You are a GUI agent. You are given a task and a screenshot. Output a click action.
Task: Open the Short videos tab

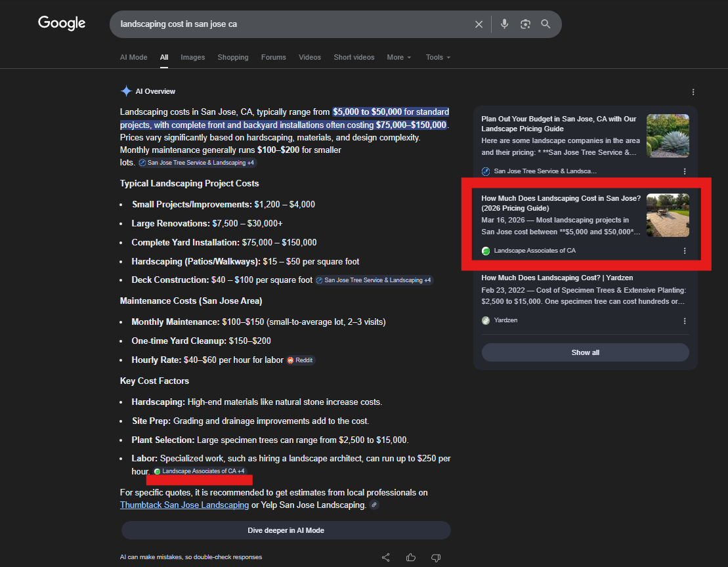pyautogui.click(x=354, y=57)
